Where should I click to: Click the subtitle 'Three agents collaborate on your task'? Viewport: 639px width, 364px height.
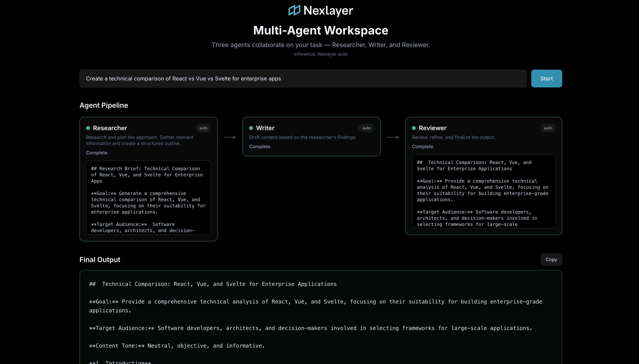tap(321, 45)
